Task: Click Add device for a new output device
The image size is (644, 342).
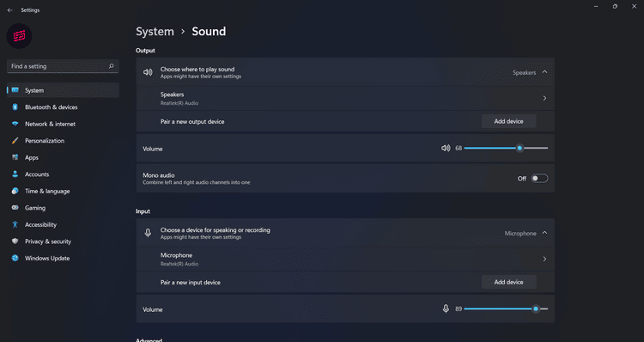Action: point(508,121)
